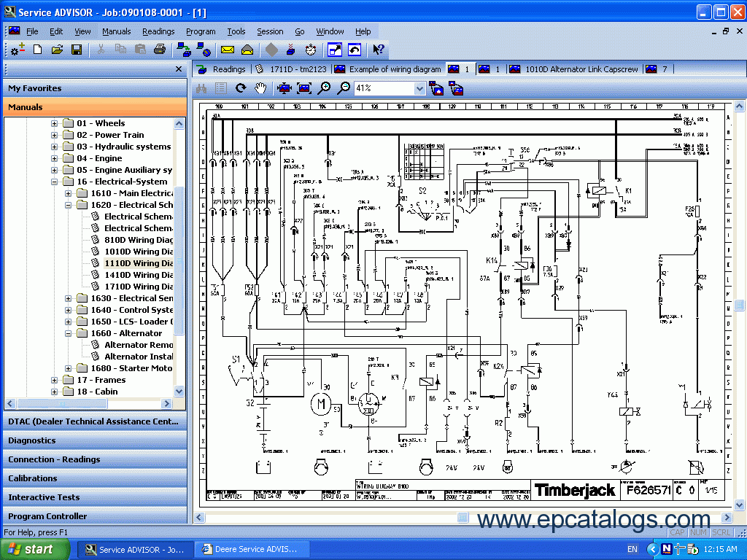Screen dimensions: 747x560
Task: Click the computer-with-globe web connection icon
Action: coord(204,49)
